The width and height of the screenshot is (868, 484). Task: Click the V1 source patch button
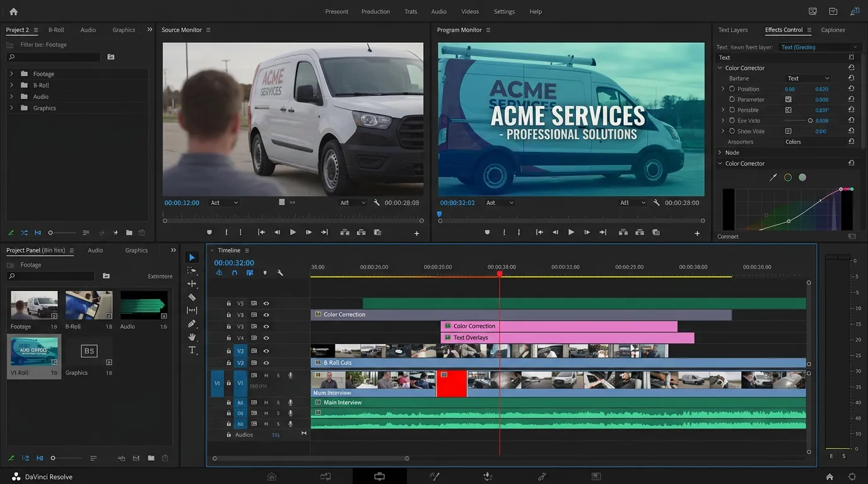click(x=217, y=383)
